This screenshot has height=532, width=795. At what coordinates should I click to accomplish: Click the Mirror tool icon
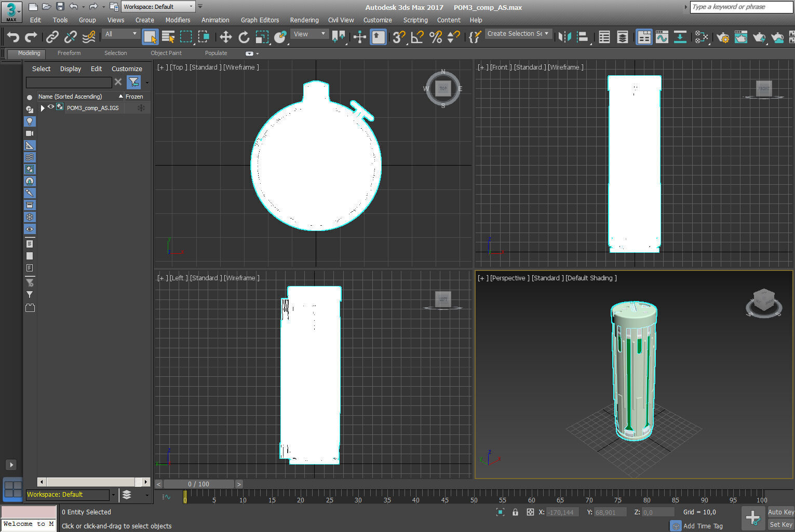564,36
